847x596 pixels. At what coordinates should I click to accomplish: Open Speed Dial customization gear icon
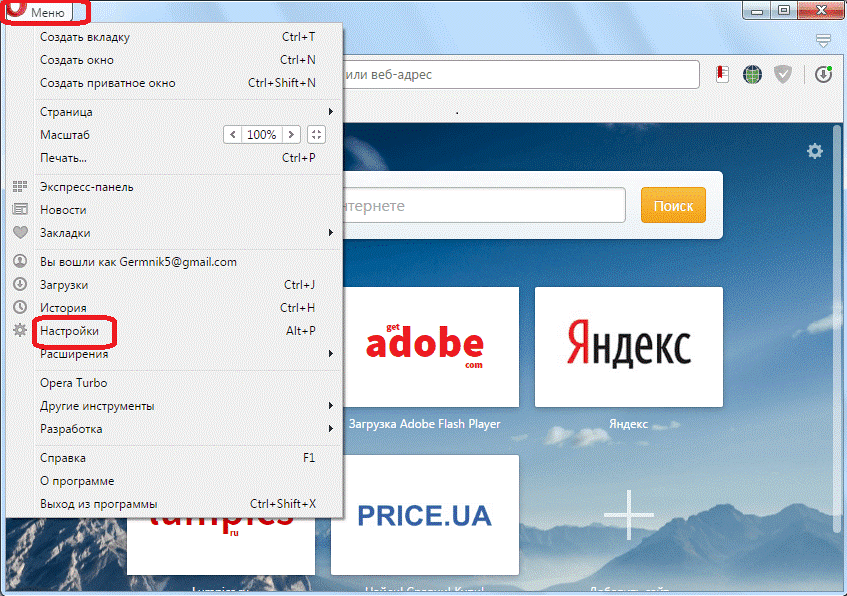click(x=815, y=151)
